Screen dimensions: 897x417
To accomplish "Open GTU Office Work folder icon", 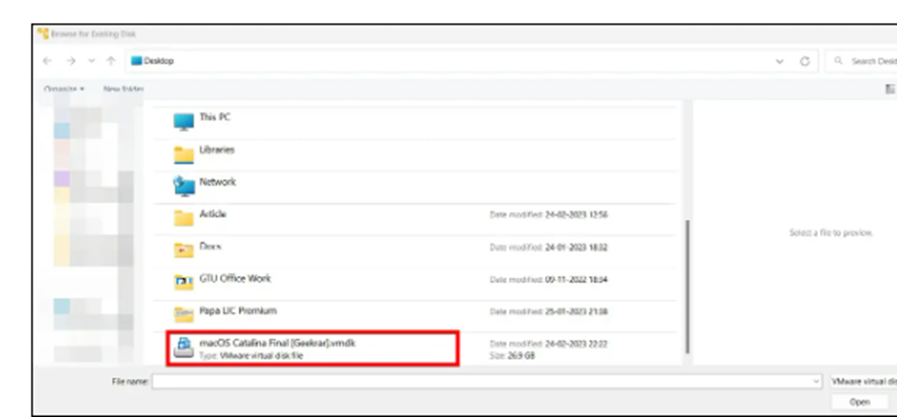I will coord(184,282).
